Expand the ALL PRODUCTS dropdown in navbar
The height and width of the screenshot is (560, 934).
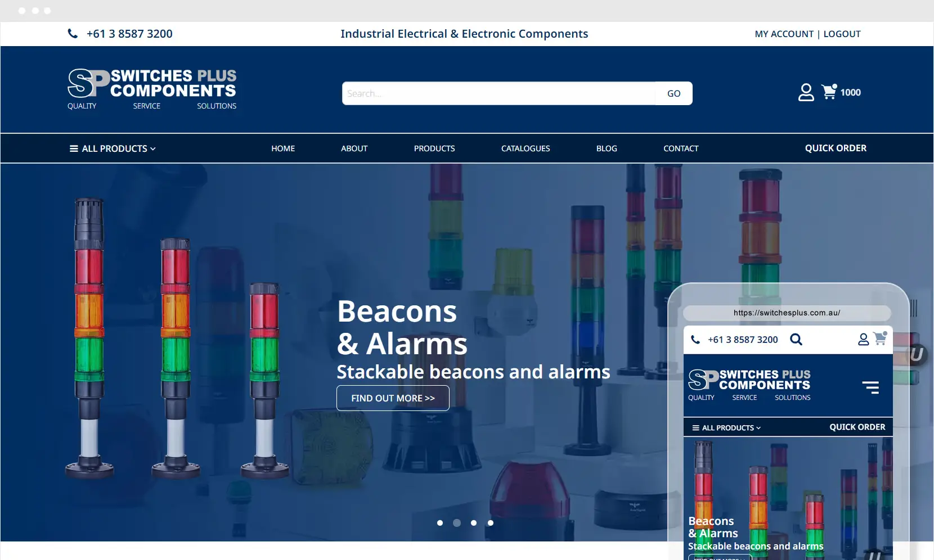coord(113,148)
